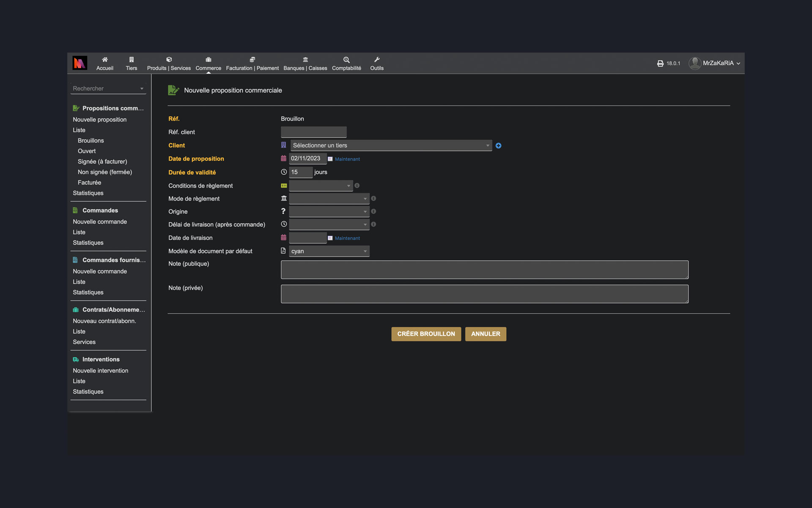
Task: Click into the Note (publique) text area
Action: pyautogui.click(x=484, y=270)
